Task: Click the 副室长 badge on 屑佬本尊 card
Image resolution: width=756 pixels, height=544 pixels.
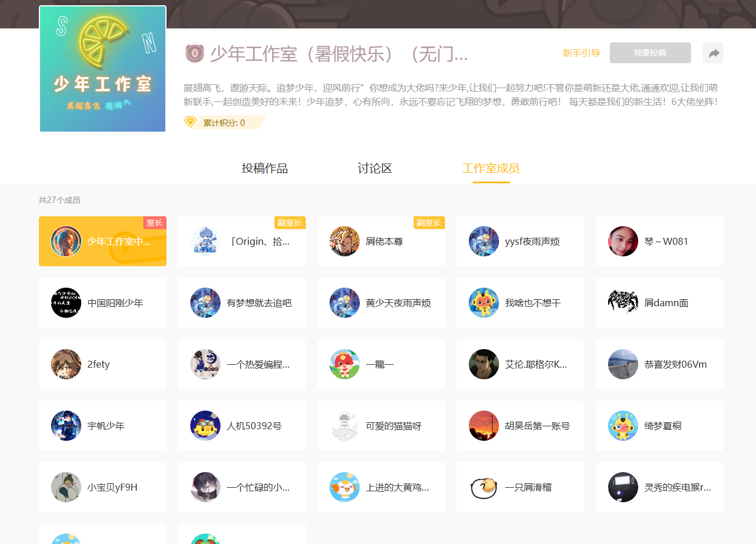Action: [x=429, y=223]
